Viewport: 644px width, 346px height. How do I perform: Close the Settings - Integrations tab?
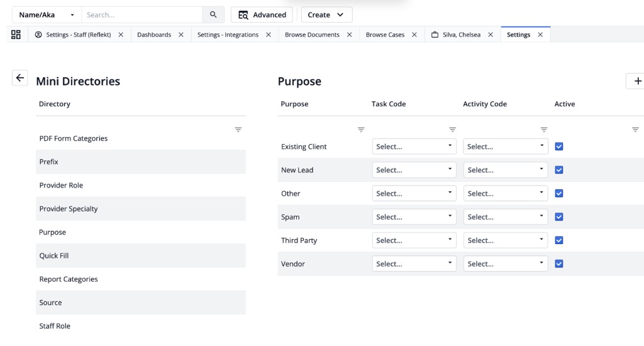pos(268,35)
